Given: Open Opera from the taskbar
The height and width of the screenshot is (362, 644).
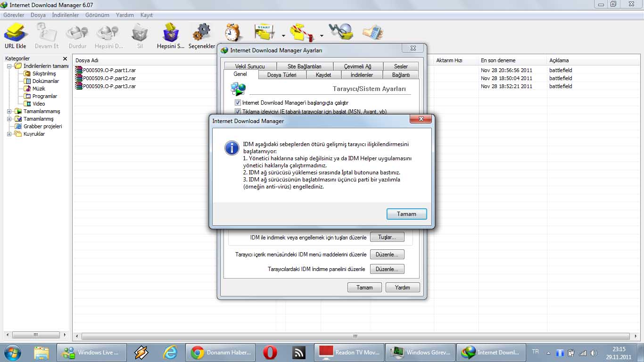Looking at the screenshot, I should (270, 353).
